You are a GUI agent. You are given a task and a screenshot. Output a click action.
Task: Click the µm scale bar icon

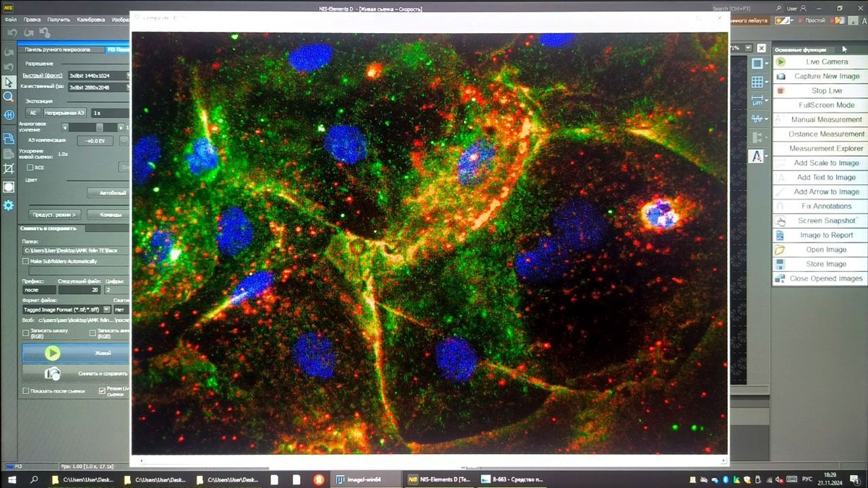(x=757, y=100)
